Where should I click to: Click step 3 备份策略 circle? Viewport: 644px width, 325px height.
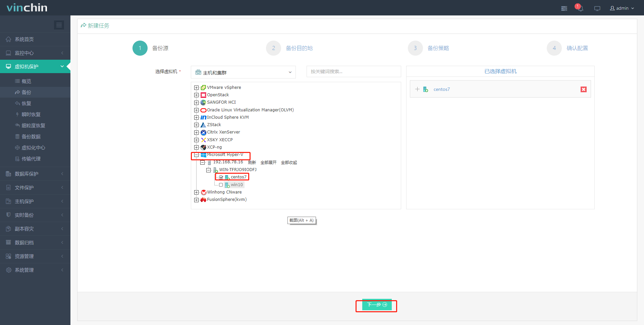click(415, 48)
